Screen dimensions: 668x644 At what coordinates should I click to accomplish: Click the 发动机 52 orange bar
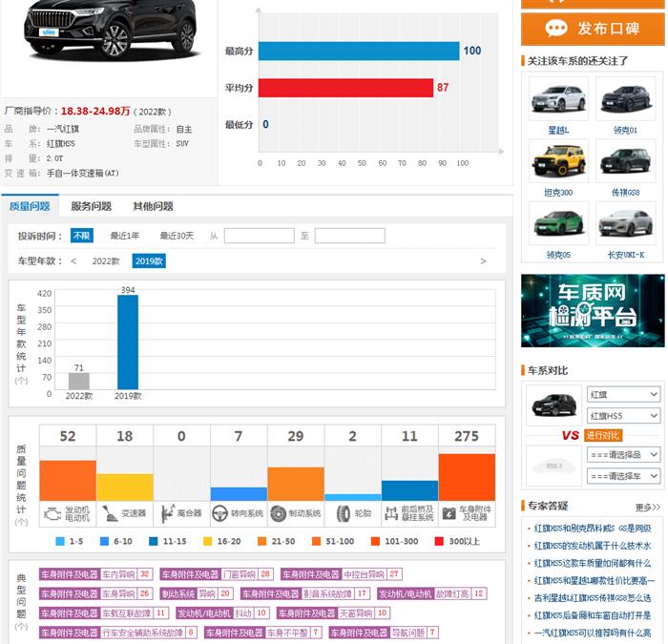coord(68,481)
